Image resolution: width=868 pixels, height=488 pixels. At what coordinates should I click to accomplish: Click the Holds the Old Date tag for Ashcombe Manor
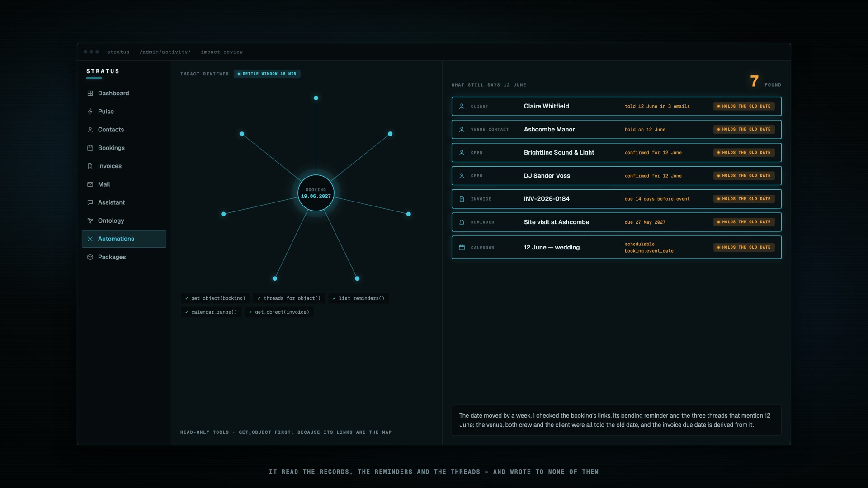click(x=744, y=129)
